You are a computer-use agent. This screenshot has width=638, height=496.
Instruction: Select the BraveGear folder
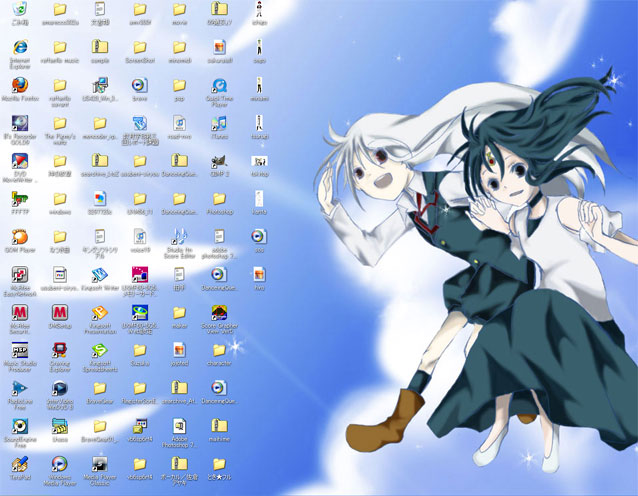pos(100,388)
